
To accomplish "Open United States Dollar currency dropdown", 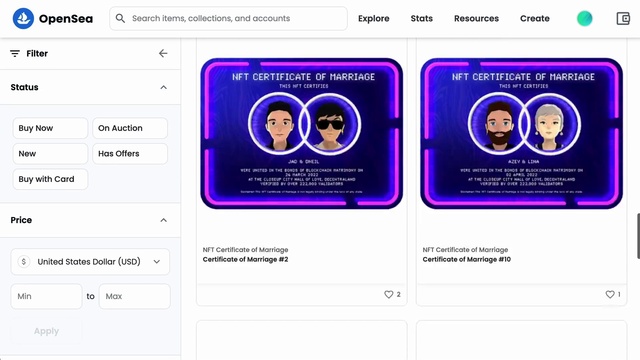I will pyautogui.click(x=90, y=262).
